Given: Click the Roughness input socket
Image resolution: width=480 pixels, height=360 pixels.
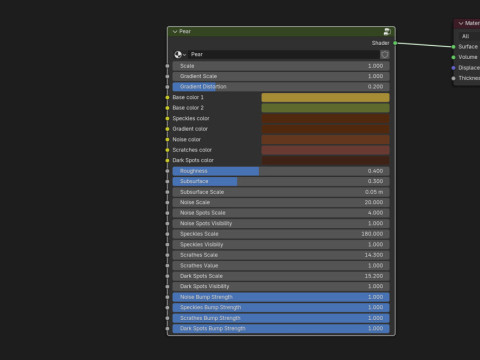Looking at the screenshot, I should coord(167,171).
